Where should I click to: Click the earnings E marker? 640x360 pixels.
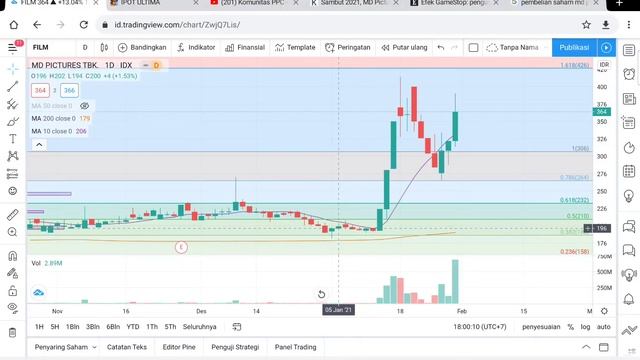(181, 247)
